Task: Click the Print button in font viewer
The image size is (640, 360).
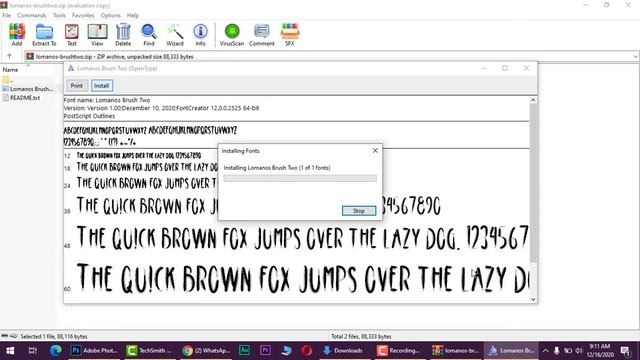Action: [77, 85]
